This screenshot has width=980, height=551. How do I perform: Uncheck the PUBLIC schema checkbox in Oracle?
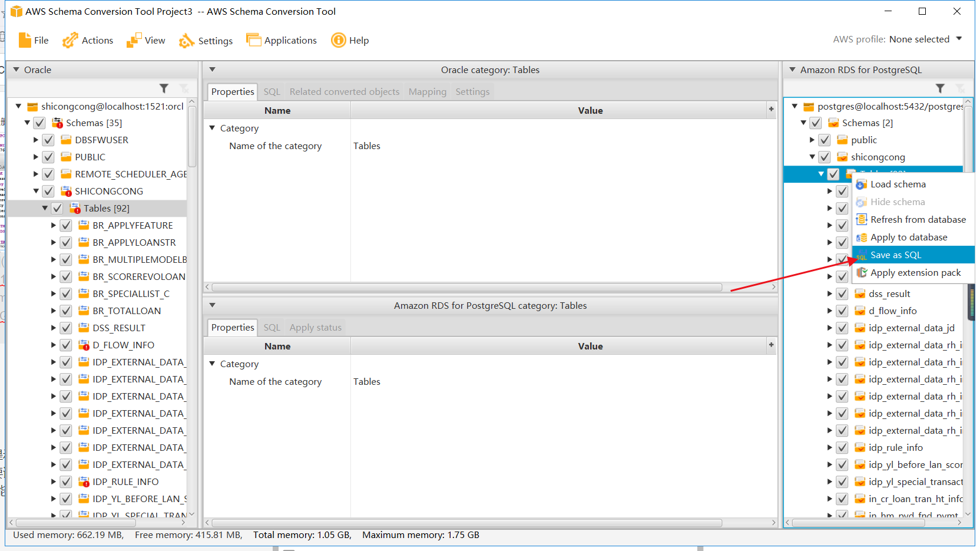48,157
